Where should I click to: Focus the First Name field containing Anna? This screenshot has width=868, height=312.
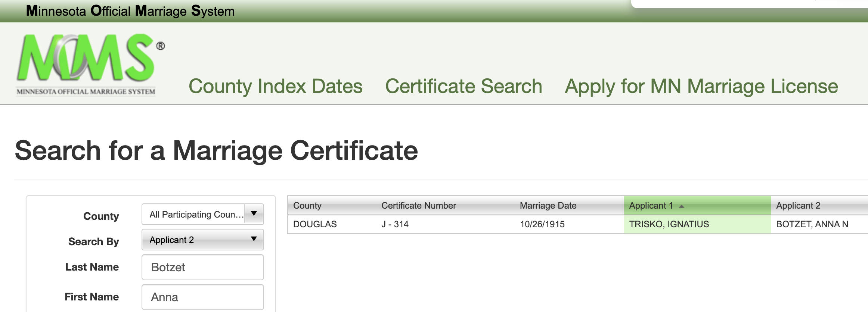(202, 297)
